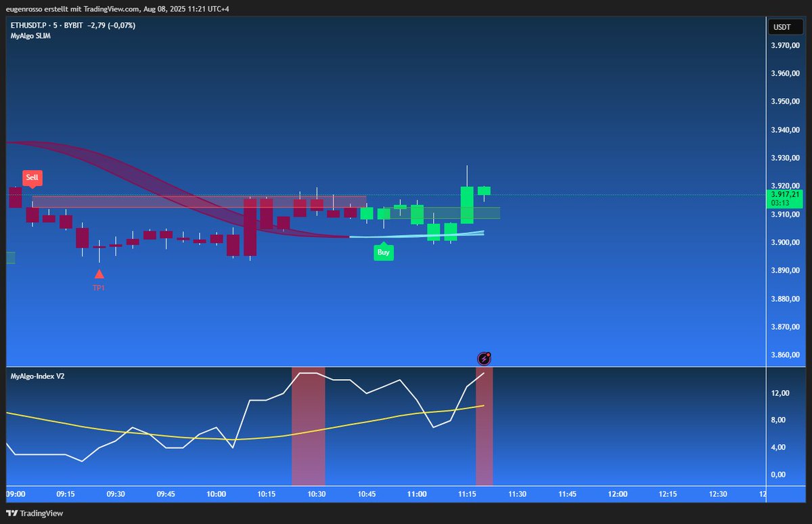Screen dimensions: 812x524
Task: Click the red highlighted zone at 10:30 in indicator
Action: coord(308,427)
